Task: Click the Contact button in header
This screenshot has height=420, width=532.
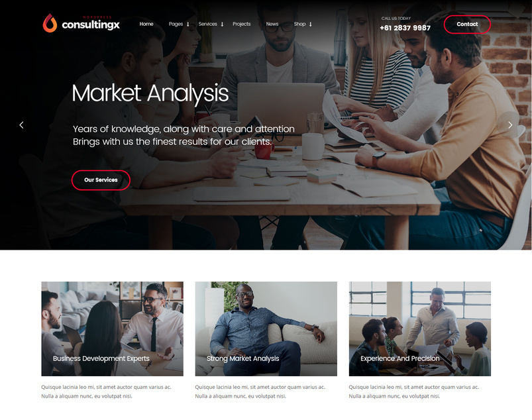Action: tap(467, 24)
